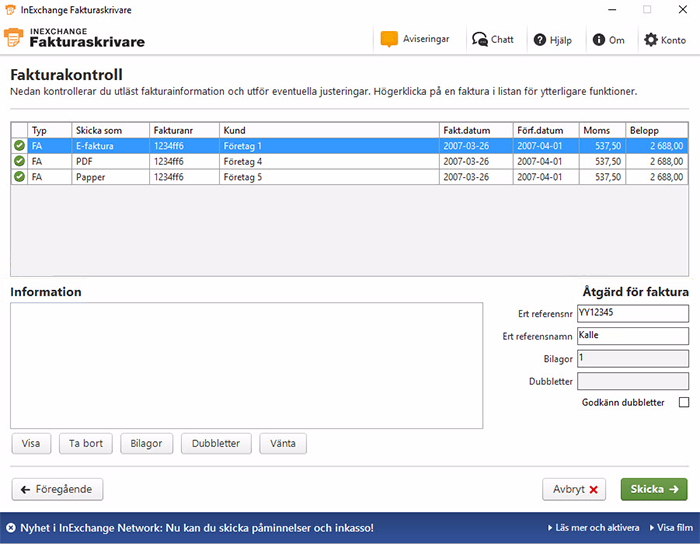
Task: Sort by Skicka som column header
Action: tap(110, 130)
